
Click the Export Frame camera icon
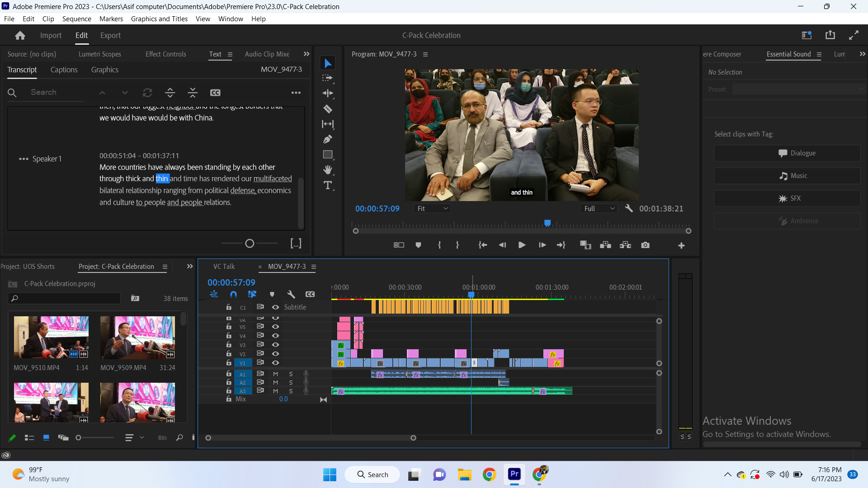[x=645, y=245]
